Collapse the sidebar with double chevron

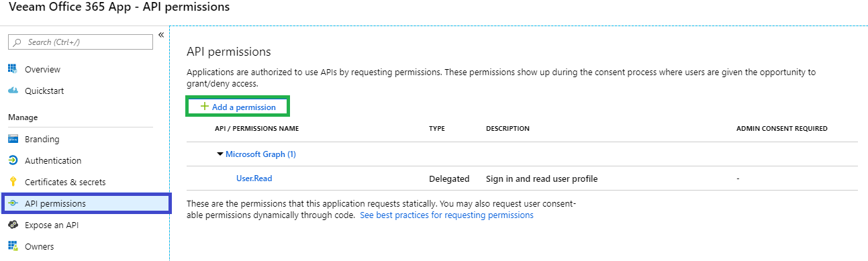(x=161, y=35)
